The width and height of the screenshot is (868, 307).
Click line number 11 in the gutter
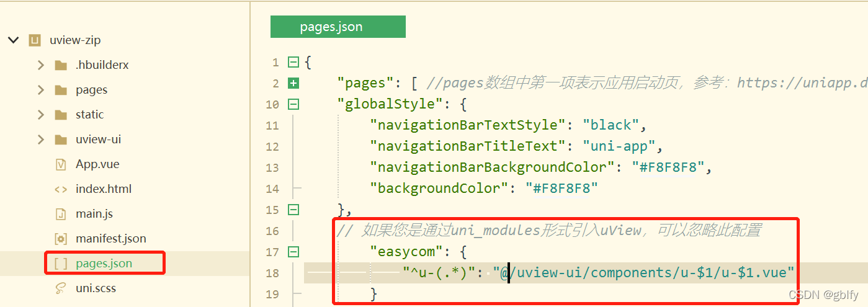click(x=272, y=125)
